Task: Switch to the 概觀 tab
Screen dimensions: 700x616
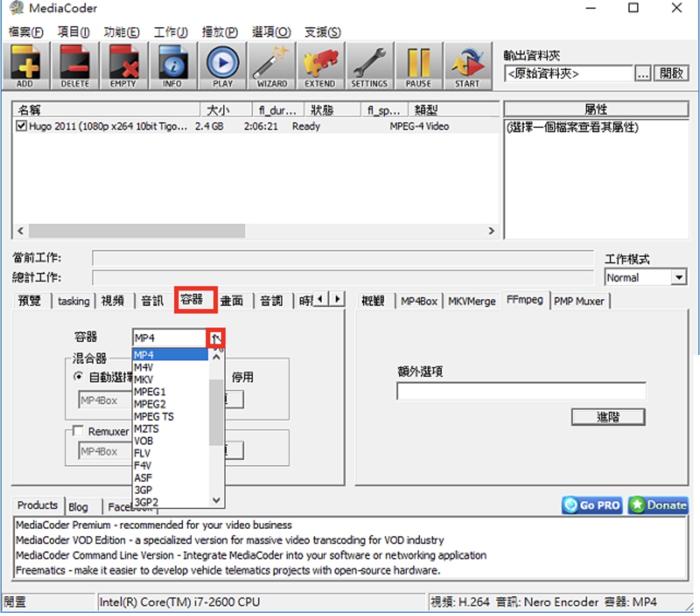Action: [373, 301]
